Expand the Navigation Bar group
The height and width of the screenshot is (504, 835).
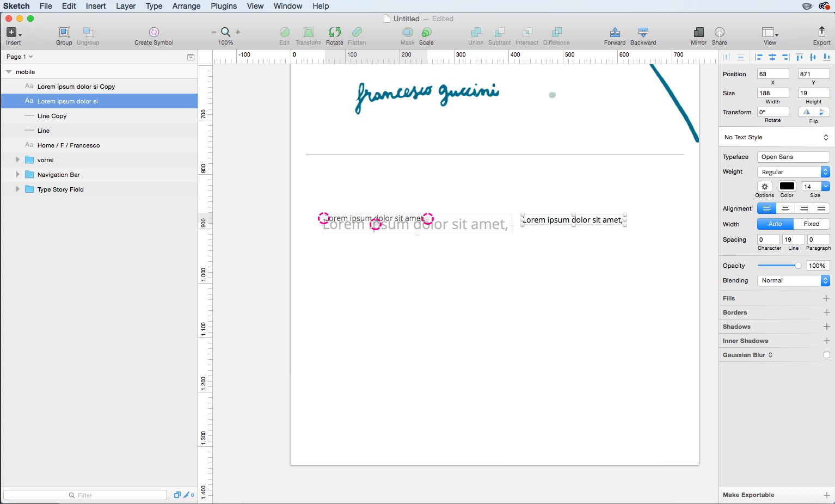point(18,175)
